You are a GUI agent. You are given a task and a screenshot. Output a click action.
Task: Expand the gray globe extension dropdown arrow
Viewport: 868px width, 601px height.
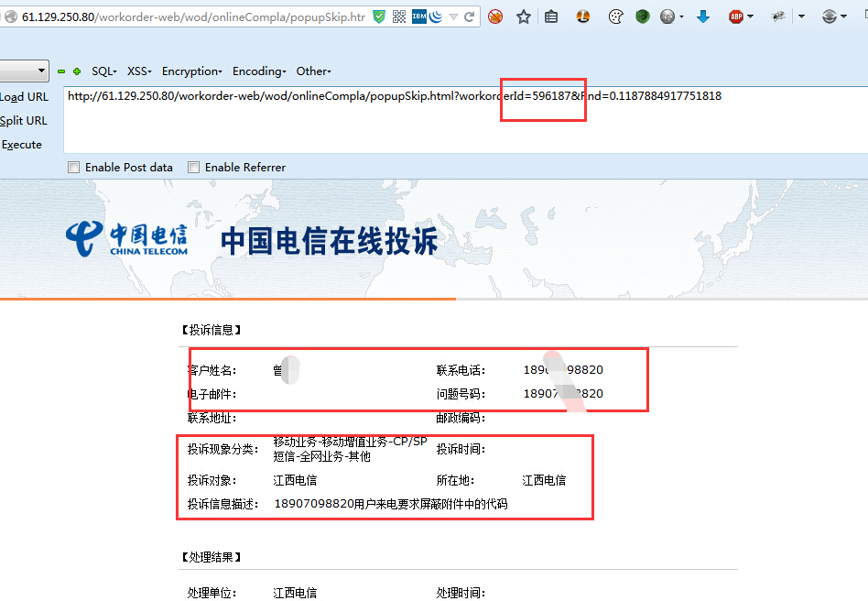(681, 17)
